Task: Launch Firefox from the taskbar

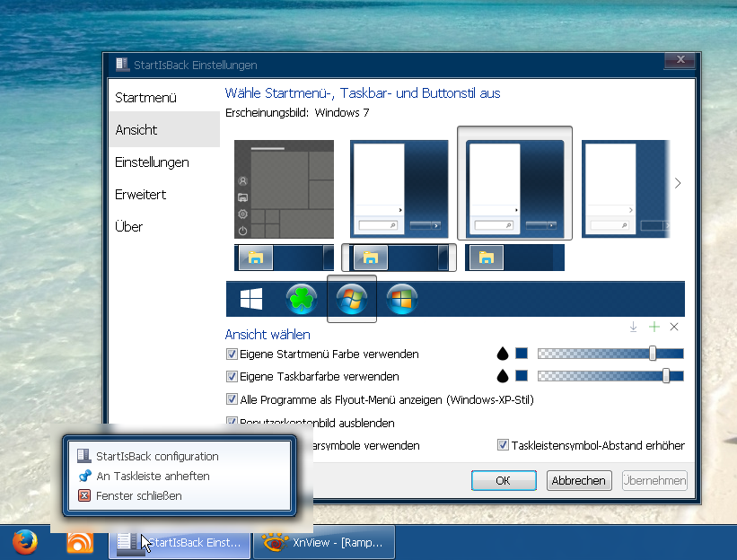Action: pyautogui.click(x=25, y=542)
